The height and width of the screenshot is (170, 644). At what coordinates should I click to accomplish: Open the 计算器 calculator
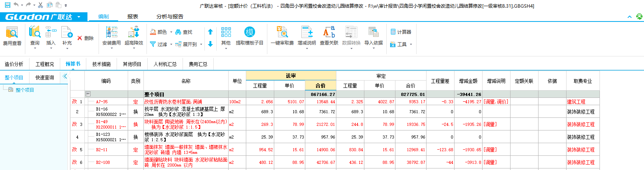[x=401, y=32]
